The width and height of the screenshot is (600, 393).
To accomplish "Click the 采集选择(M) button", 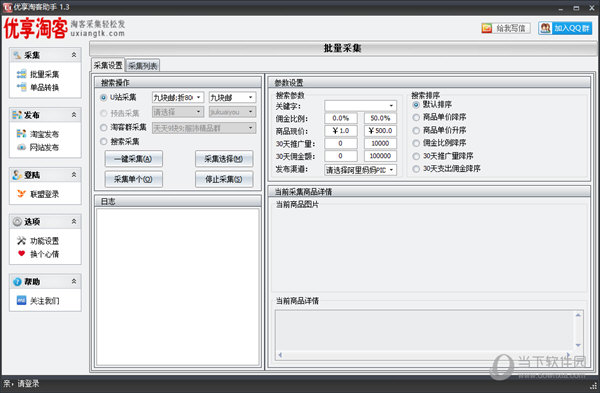I will 224,159.
